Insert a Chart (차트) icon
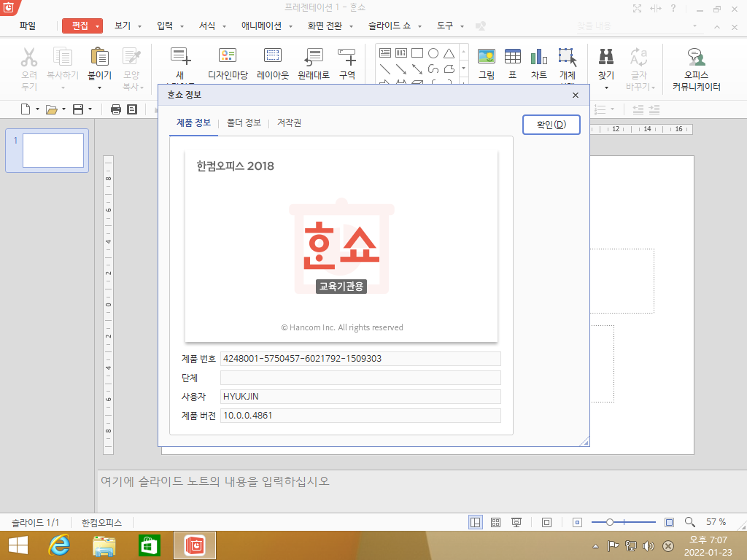This screenshot has height=560, width=747. click(539, 56)
